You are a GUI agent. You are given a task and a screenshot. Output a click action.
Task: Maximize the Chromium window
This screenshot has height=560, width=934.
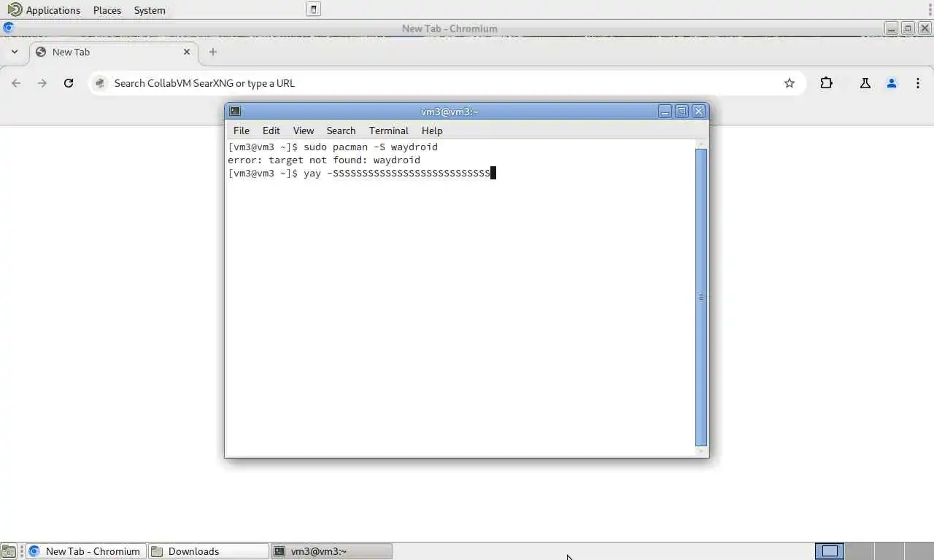click(x=908, y=28)
